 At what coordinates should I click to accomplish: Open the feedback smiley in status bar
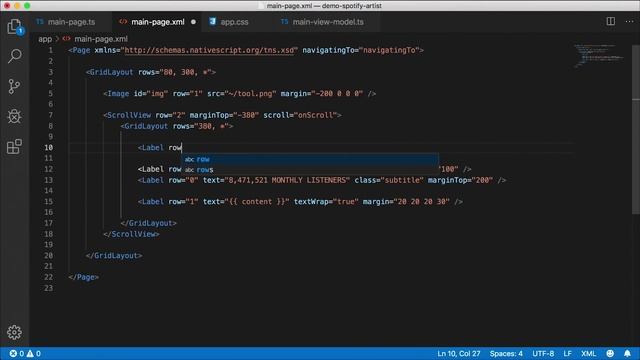(610, 353)
